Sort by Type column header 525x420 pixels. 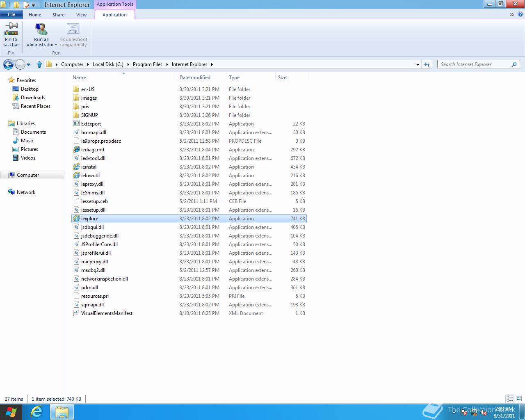point(251,78)
